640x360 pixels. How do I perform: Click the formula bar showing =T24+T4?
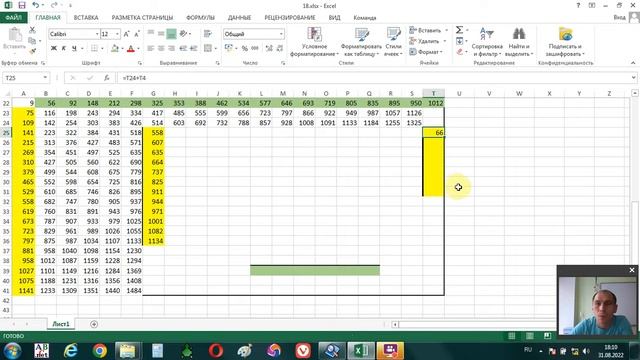[373, 78]
